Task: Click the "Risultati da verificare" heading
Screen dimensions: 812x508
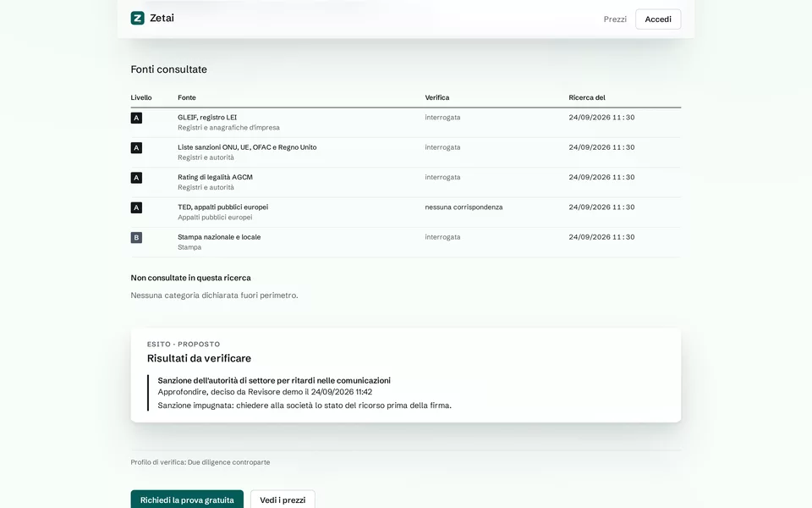Action: pyautogui.click(x=199, y=358)
